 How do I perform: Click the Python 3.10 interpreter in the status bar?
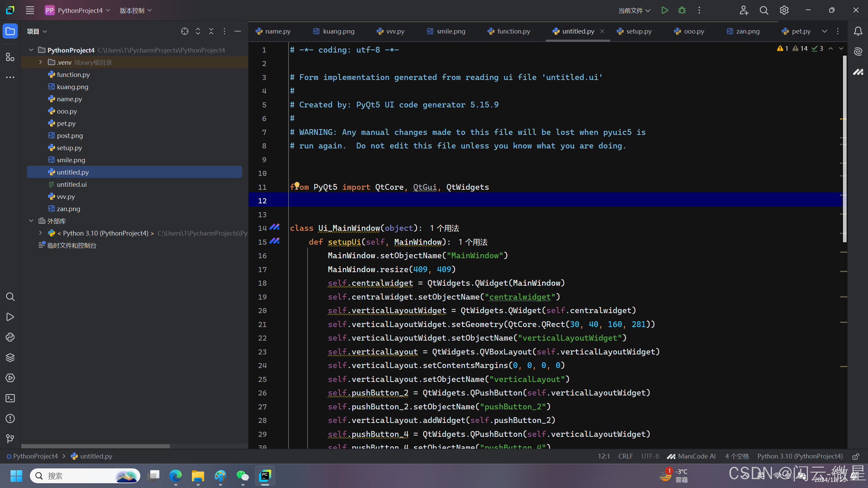coord(800,456)
